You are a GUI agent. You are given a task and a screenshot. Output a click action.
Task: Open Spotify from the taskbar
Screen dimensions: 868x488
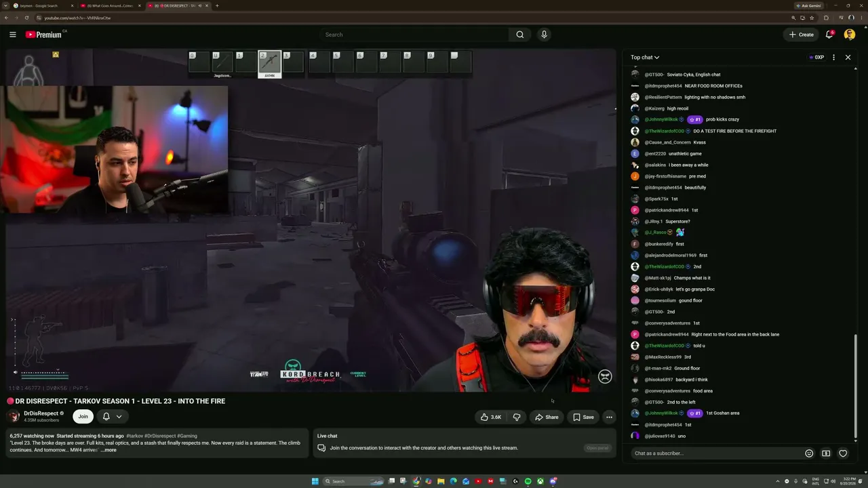[528, 481]
